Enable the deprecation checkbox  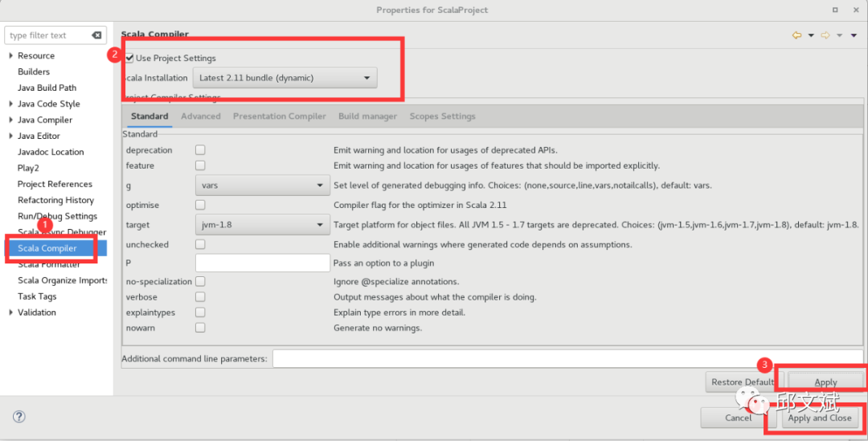(200, 149)
